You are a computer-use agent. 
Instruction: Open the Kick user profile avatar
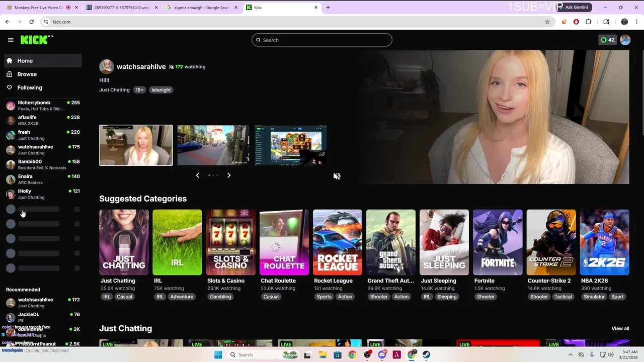click(625, 40)
